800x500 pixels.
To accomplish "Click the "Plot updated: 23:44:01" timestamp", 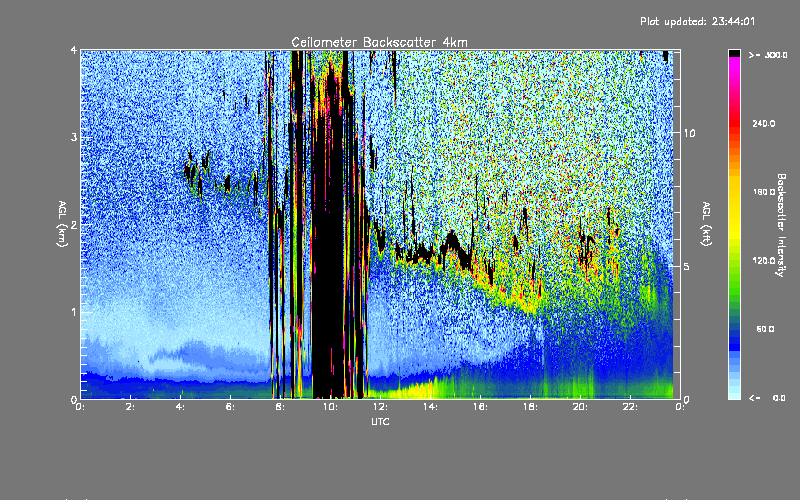I will [x=697, y=21].
